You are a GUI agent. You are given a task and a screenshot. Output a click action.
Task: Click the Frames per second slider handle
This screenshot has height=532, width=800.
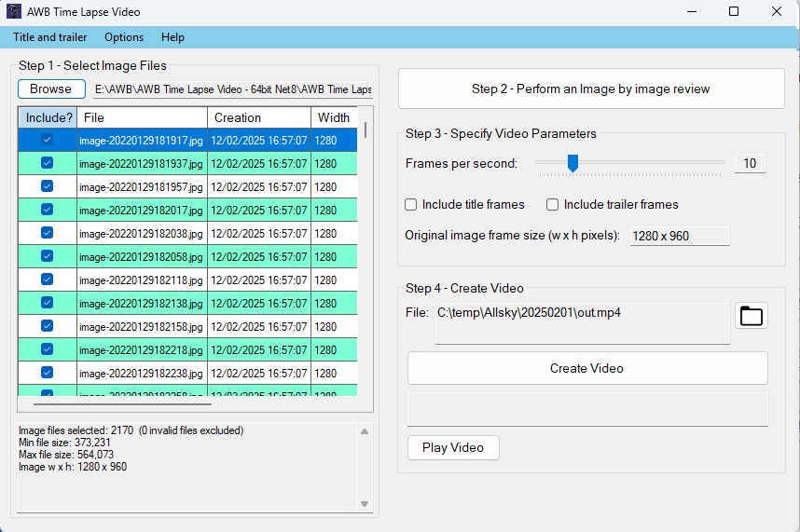coord(573,163)
